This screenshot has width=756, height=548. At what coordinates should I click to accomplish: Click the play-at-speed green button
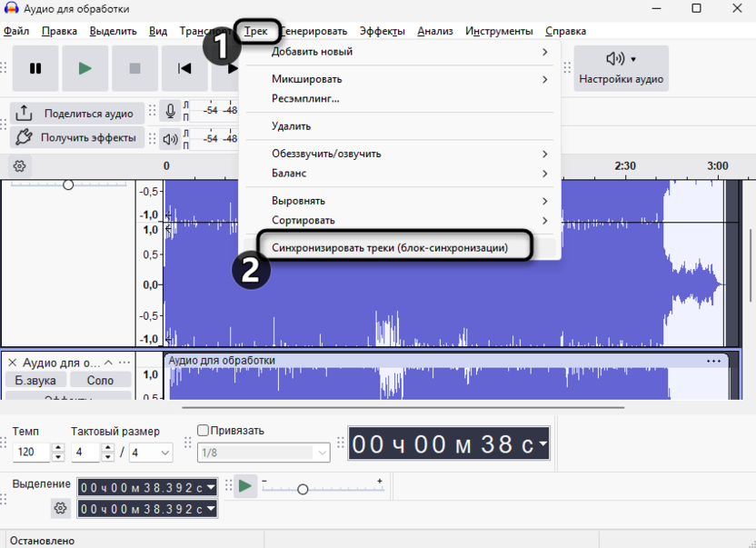pos(245,486)
